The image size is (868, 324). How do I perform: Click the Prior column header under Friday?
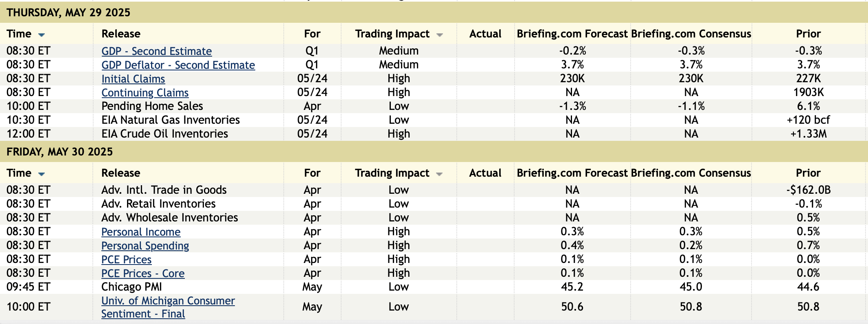(808, 173)
